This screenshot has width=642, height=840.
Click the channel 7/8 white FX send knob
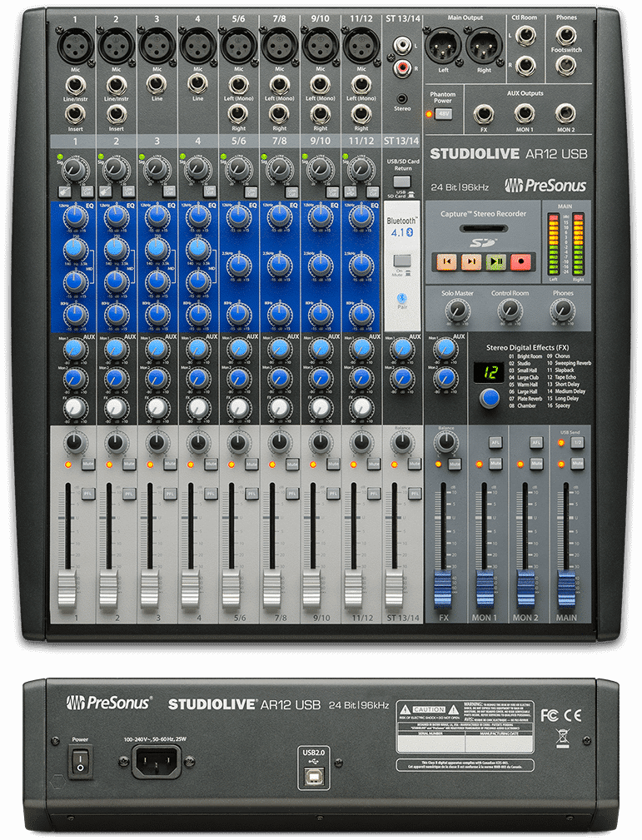click(279, 408)
